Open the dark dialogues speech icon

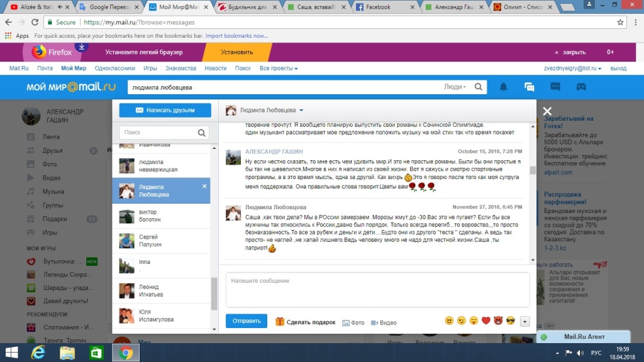555,87
